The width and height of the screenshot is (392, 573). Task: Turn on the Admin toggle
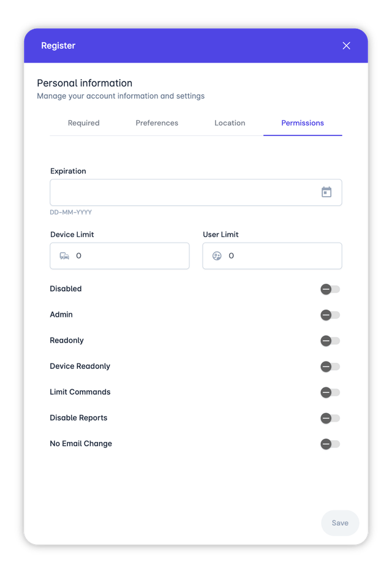pos(330,314)
